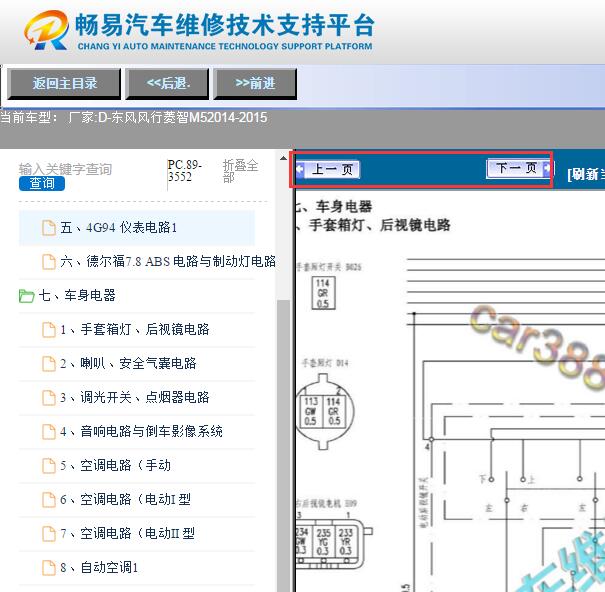Click the page icon next to 6、空调电路（电动I型
Image resolution: width=605 pixels, height=592 pixels.
[x=49, y=499]
